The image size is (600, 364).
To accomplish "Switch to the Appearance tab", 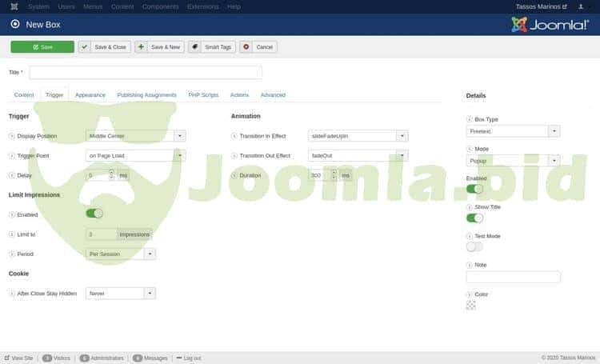I will [90, 95].
